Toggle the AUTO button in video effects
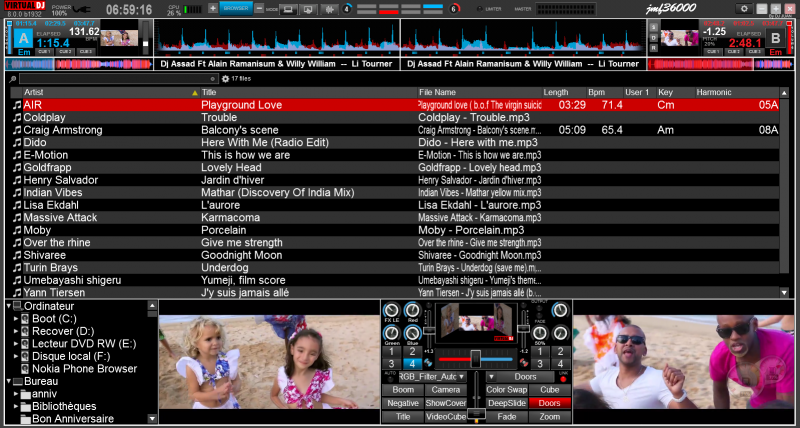This screenshot has width=800, height=428. [389, 376]
